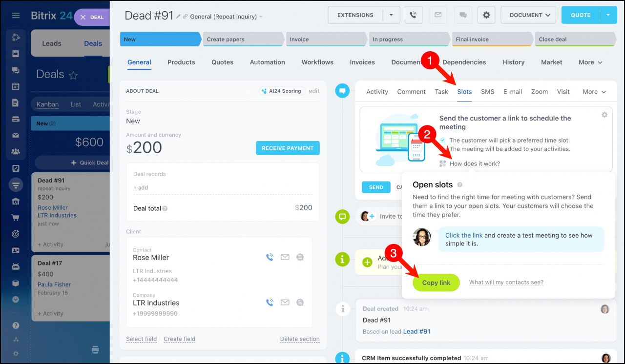Open the AI24 Scoring badge
This screenshot has width=625, height=364.
(x=282, y=91)
